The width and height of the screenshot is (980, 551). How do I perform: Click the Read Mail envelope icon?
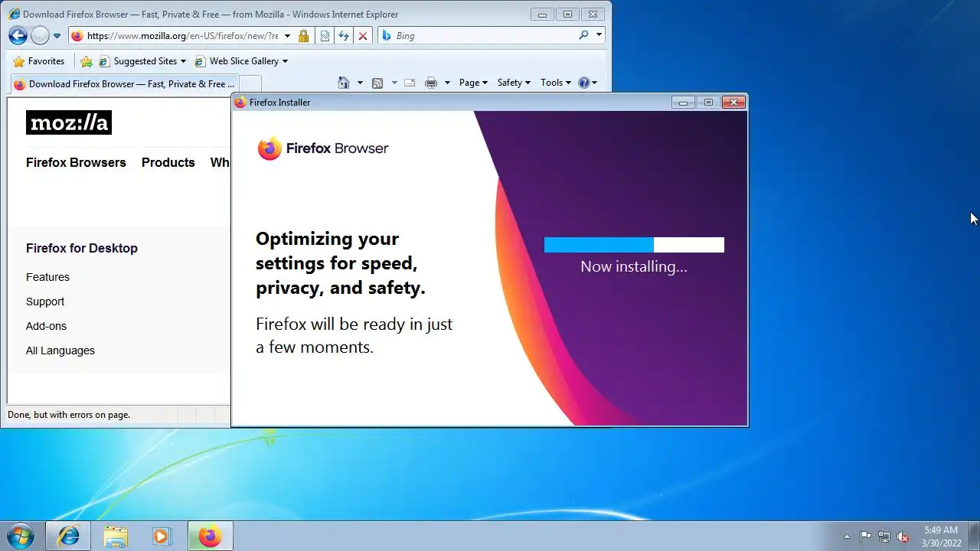(x=410, y=83)
